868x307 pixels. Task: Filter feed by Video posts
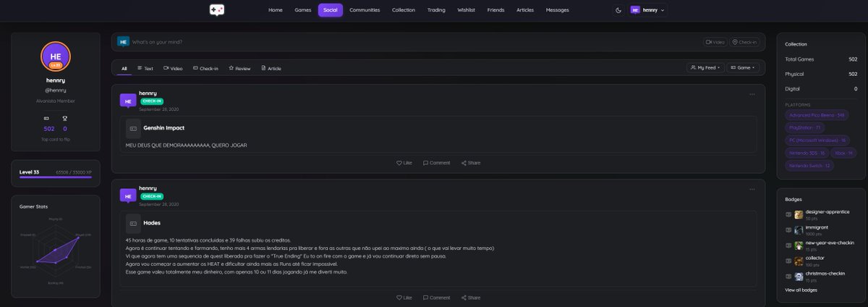point(173,68)
